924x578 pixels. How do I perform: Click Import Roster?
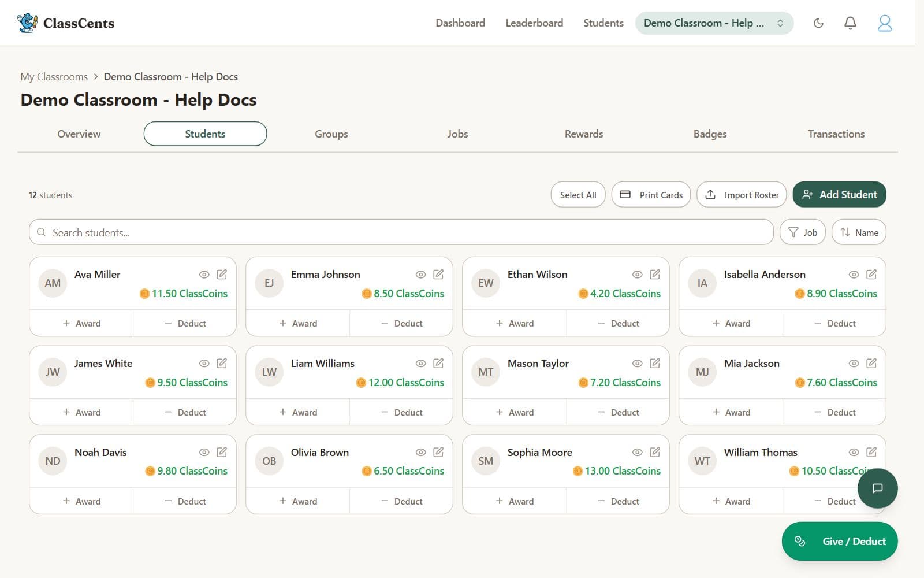coord(742,195)
